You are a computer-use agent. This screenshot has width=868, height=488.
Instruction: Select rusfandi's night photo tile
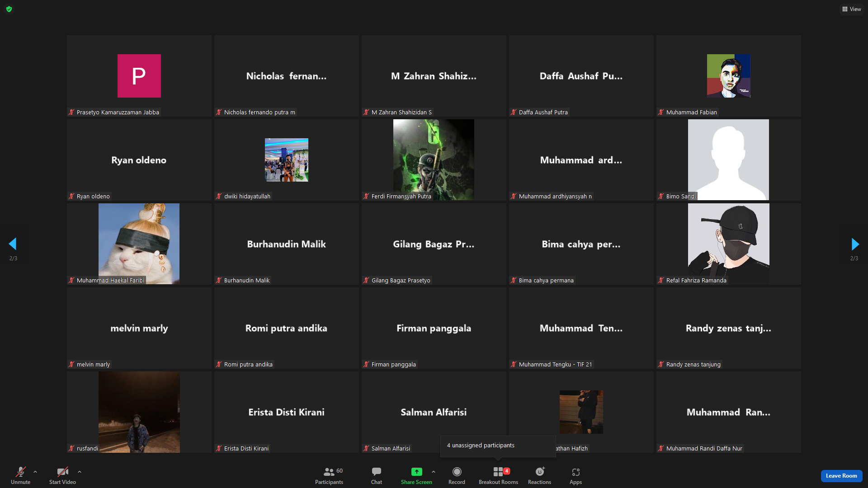[x=139, y=412]
